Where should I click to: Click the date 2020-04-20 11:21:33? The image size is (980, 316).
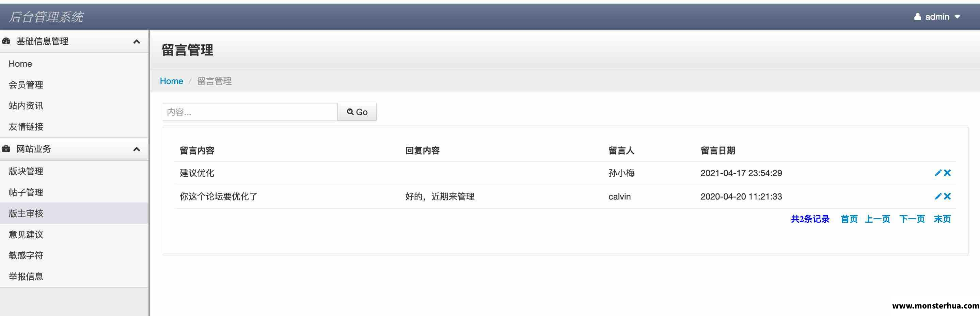click(741, 196)
